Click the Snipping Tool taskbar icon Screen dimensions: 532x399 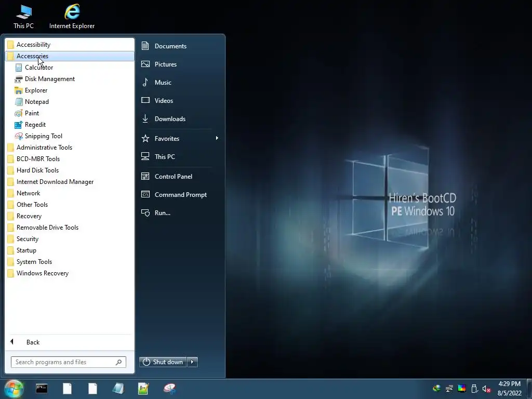click(x=169, y=389)
